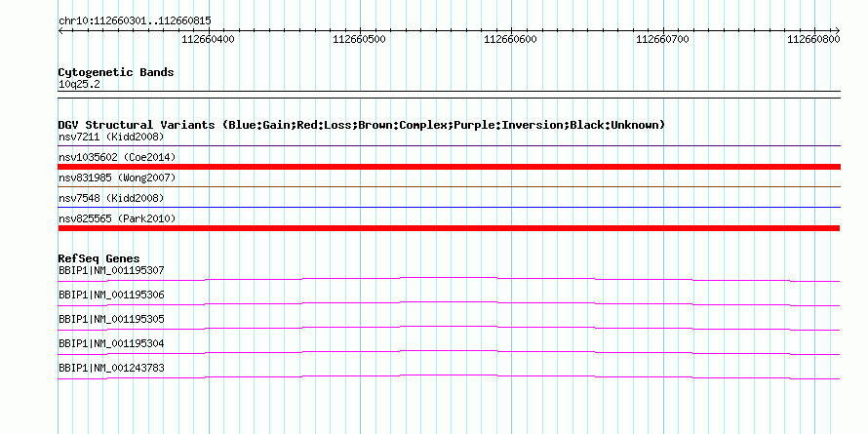868x434 pixels.
Task: Open transcript BBIP1|NM_001195306
Action: click(x=111, y=296)
